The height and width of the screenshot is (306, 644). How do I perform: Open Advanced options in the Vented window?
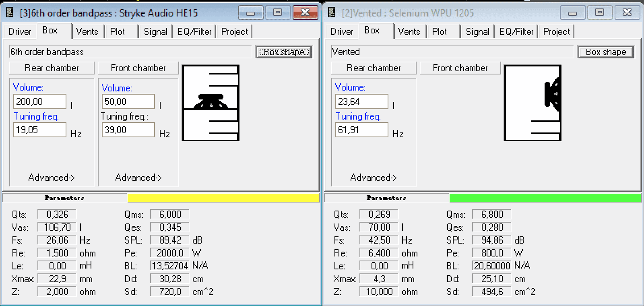coord(374,178)
